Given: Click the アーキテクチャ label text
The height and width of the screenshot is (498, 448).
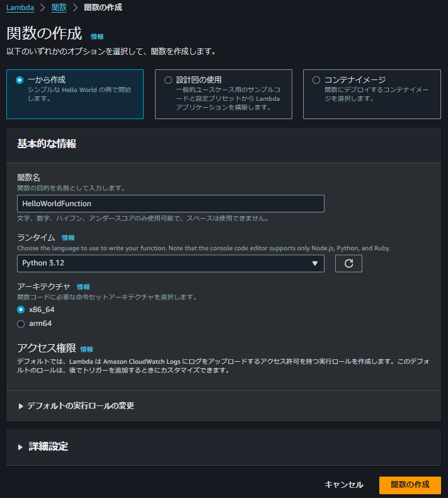Looking at the screenshot, I should [x=43, y=286].
